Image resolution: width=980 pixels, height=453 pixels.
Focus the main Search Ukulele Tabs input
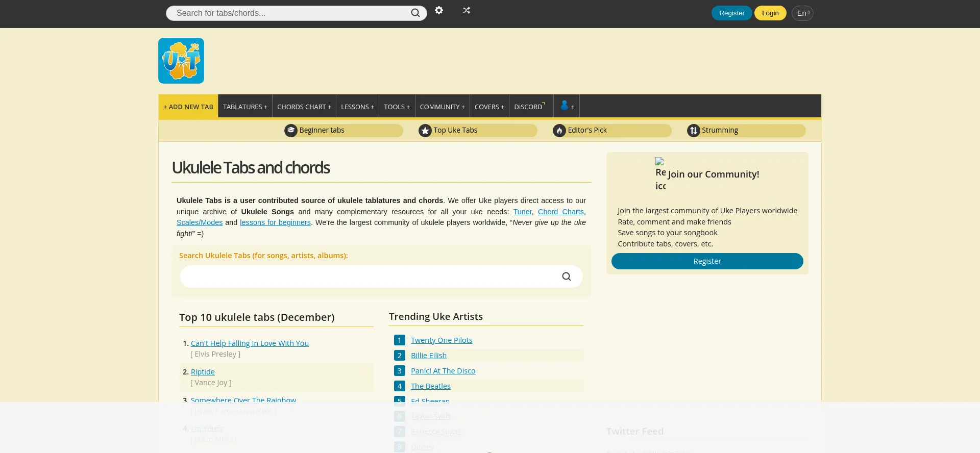[x=381, y=276]
